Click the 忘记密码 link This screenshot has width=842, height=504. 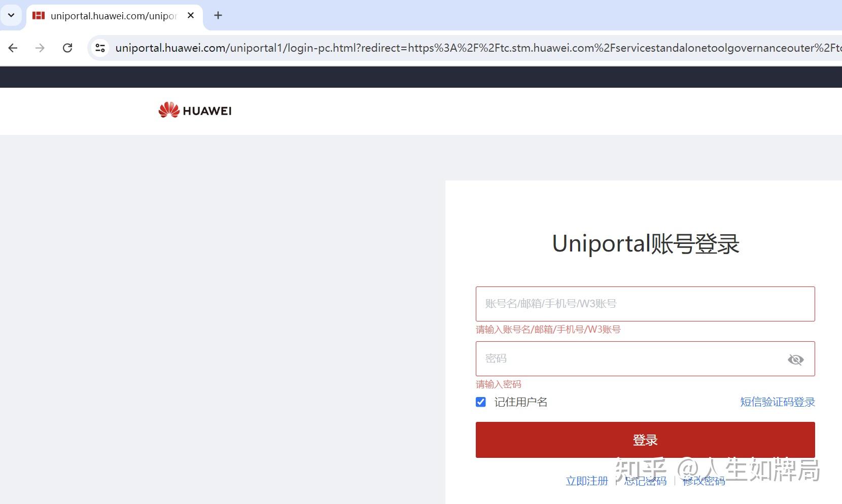point(645,481)
